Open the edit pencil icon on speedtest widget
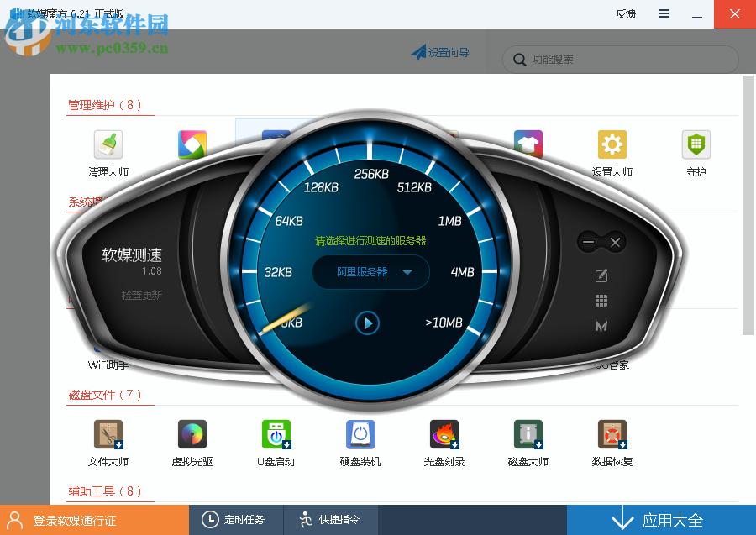Image resolution: width=756 pixels, height=535 pixels. point(601,275)
